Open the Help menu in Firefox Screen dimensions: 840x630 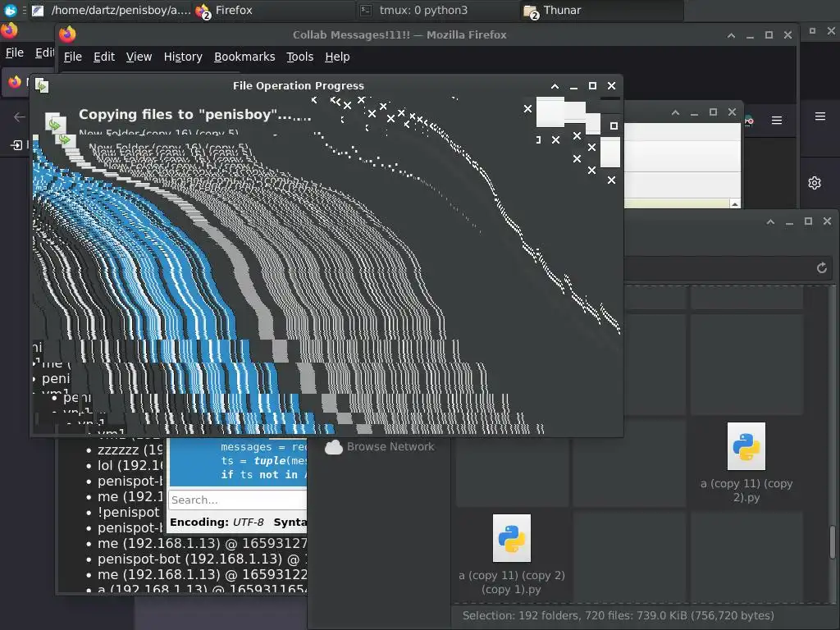pos(337,57)
